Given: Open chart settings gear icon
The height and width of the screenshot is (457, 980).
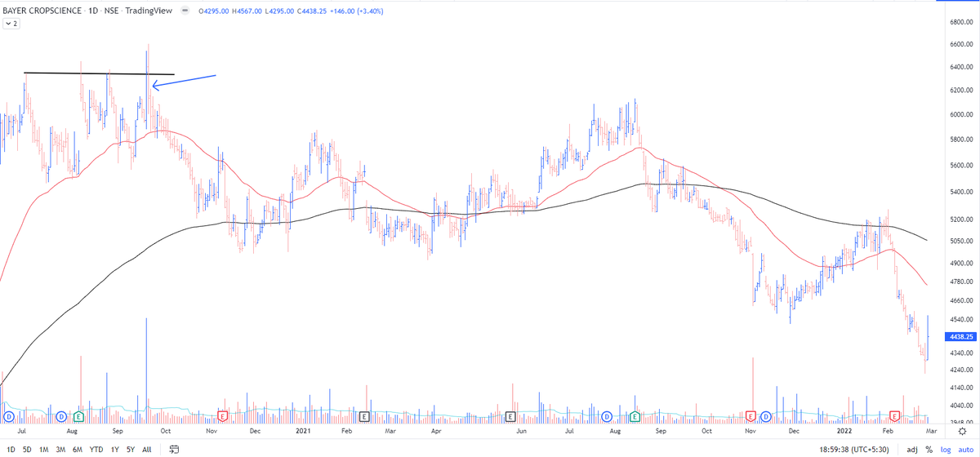Looking at the screenshot, I should coord(962,431).
